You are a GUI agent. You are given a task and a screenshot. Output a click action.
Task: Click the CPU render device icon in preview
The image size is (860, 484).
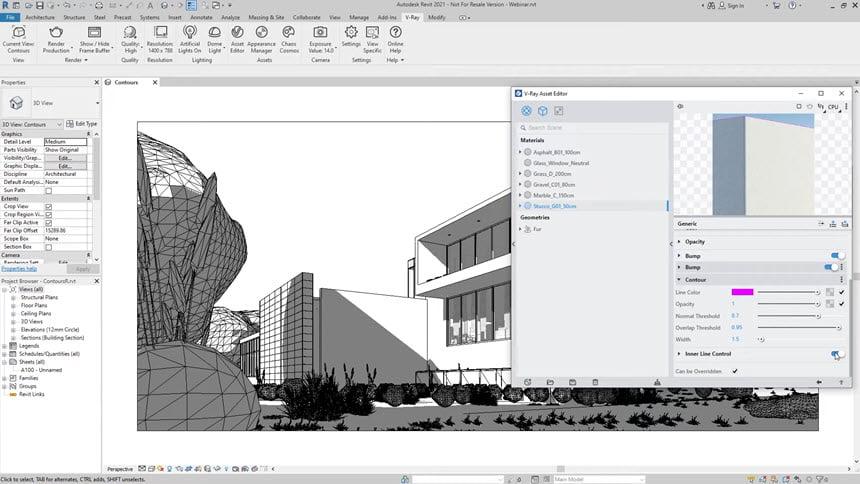833,106
